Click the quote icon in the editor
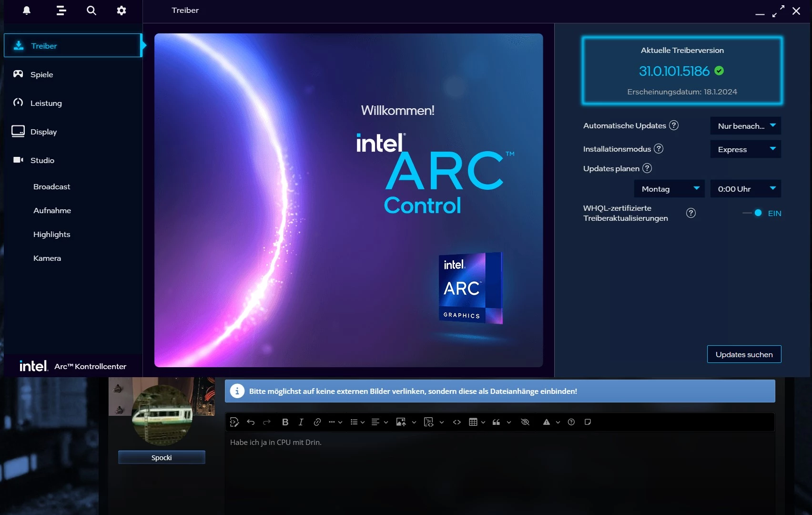The width and height of the screenshot is (812, 515). click(x=496, y=422)
